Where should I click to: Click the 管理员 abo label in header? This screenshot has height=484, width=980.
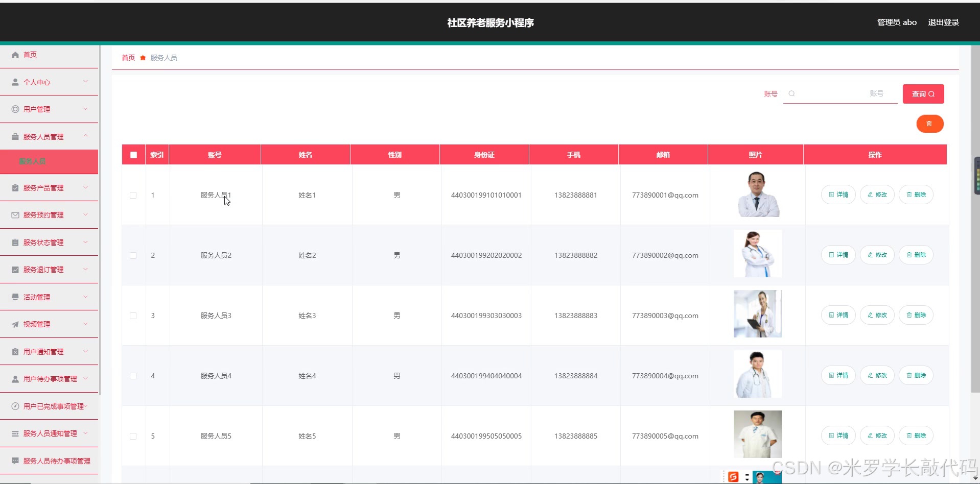point(897,22)
